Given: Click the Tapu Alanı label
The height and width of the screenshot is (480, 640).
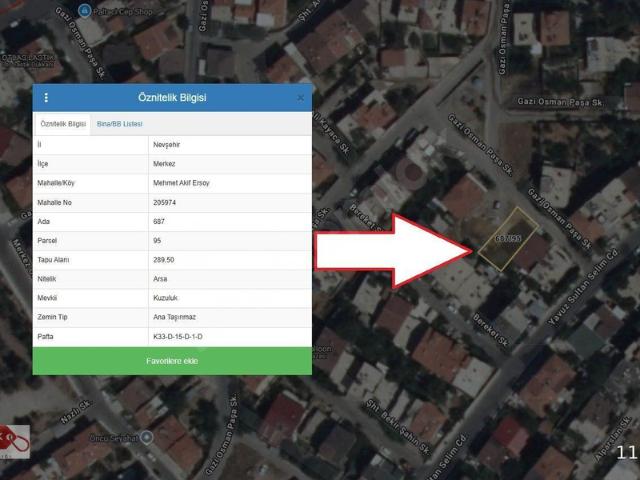Looking at the screenshot, I should [53, 260].
